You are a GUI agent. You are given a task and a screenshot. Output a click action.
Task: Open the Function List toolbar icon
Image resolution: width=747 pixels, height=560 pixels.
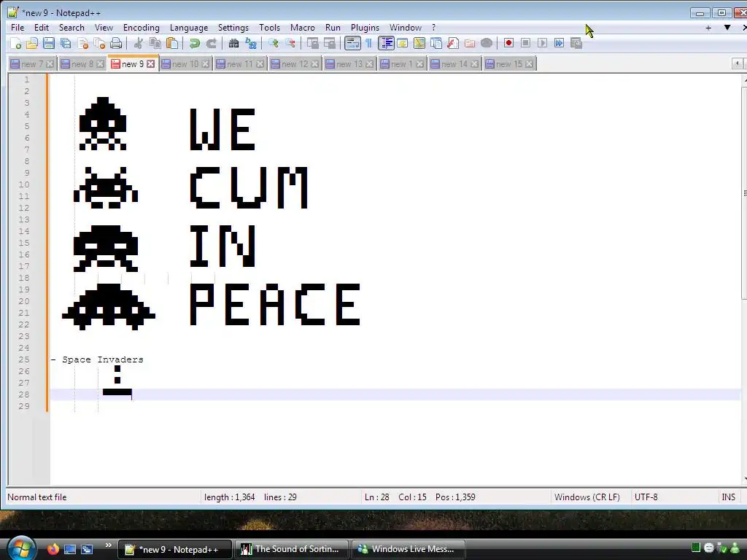(x=452, y=43)
